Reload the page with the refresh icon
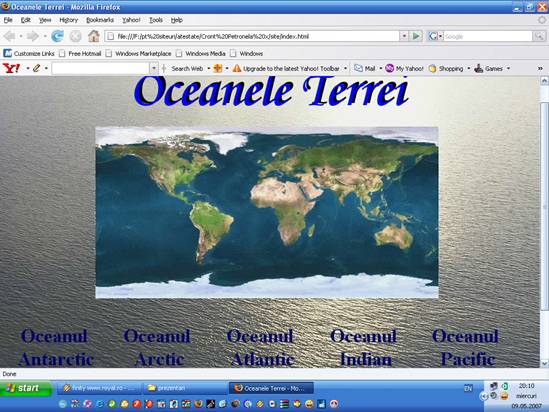The image size is (549, 412). (57, 36)
